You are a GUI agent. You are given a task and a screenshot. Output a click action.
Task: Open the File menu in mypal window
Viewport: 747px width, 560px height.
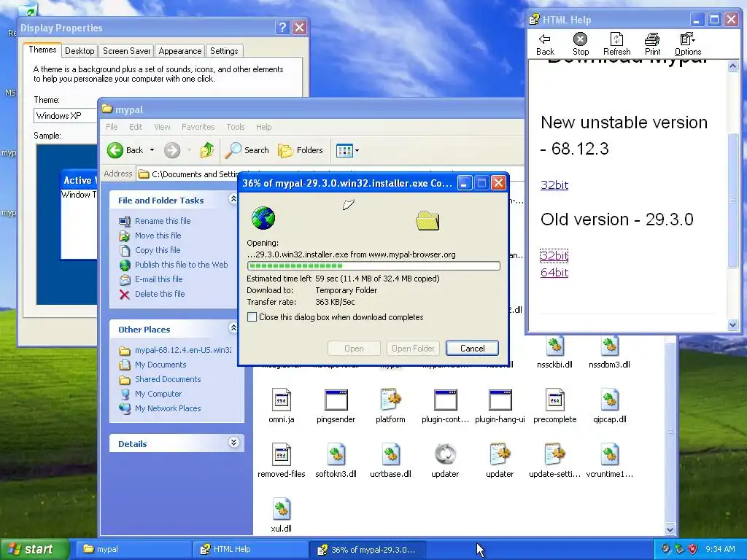112,127
